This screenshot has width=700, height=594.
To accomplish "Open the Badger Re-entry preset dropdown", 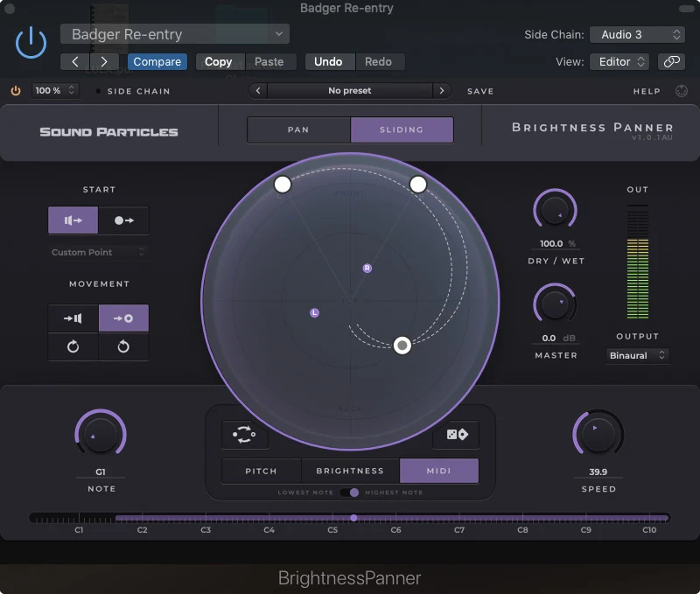I will tap(175, 34).
